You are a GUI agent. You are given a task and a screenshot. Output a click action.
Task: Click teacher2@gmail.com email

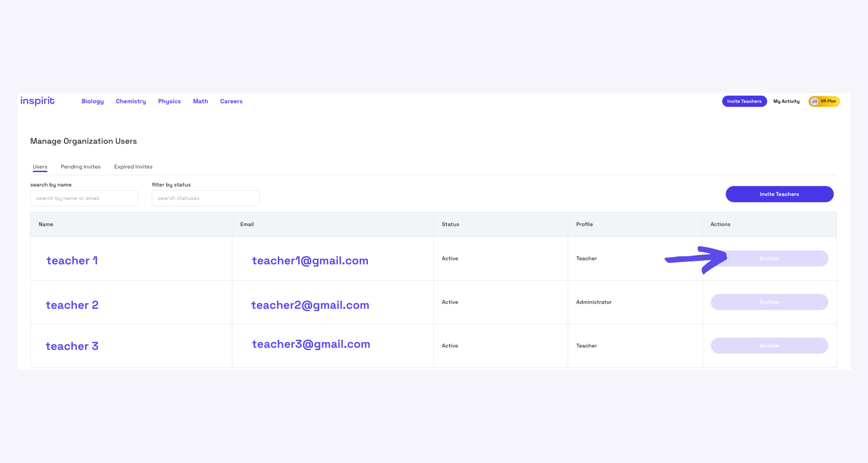tap(310, 305)
